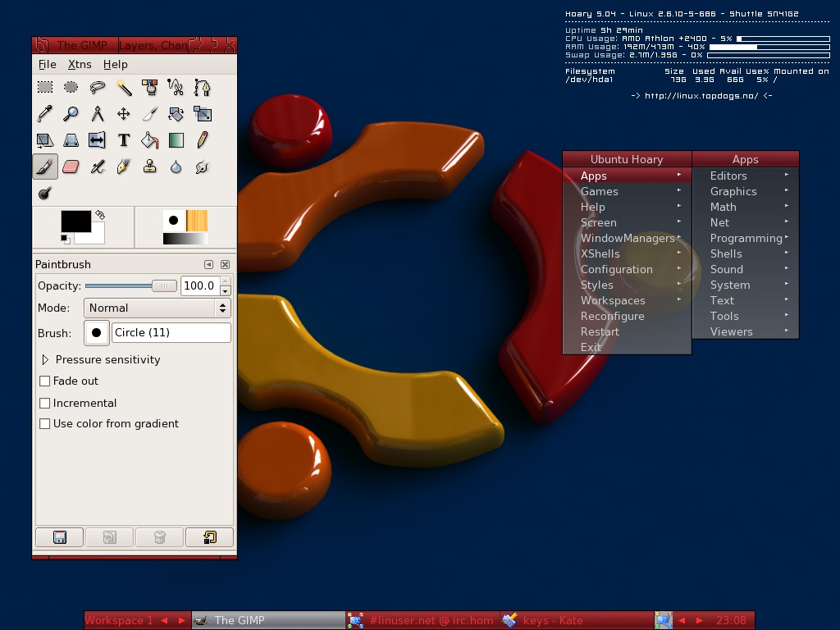This screenshot has height=630, width=840.
Task: Select the Perspective tool
Action: coord(71,140)
